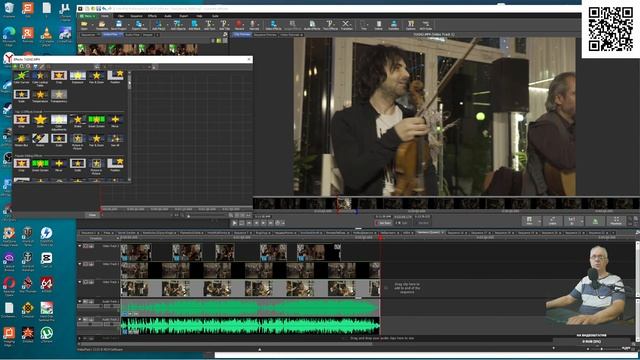Toggle first header button on Video Track 1
The image size is (640, 360).
[x=86, y=282]
